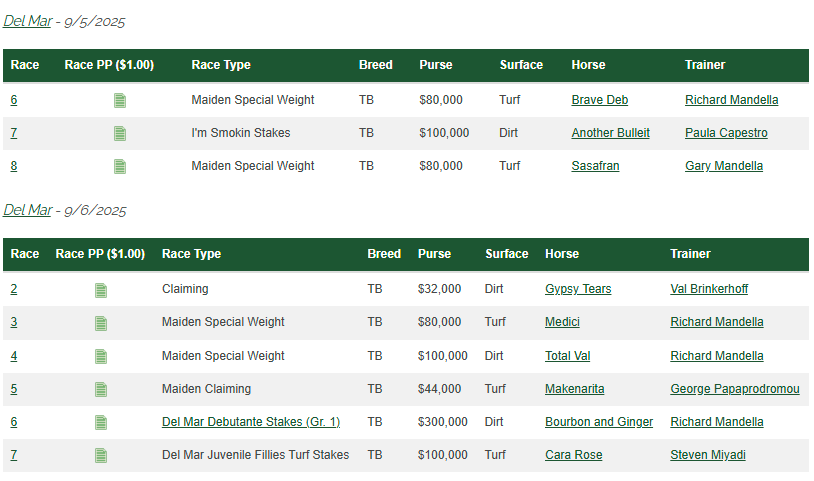Open Race PP document for Gypsy Tears
Screen dimensions: 814x481
tap(101, 290)
